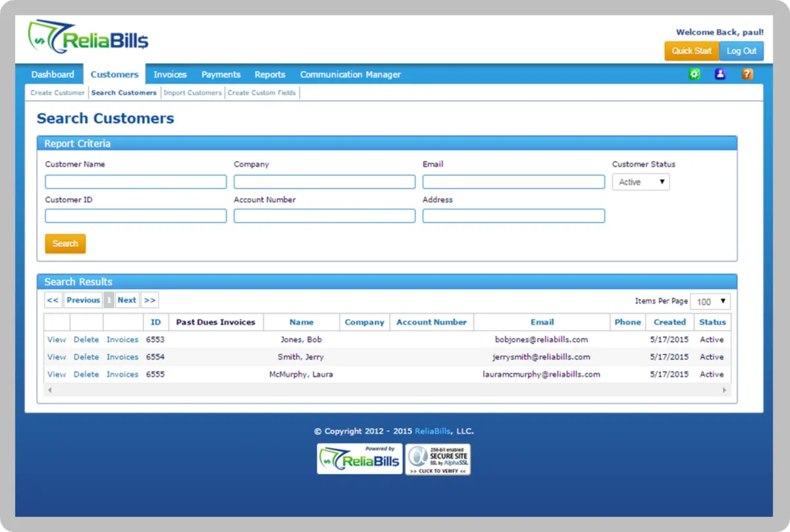Sort results by Email column header

(542, 322)
